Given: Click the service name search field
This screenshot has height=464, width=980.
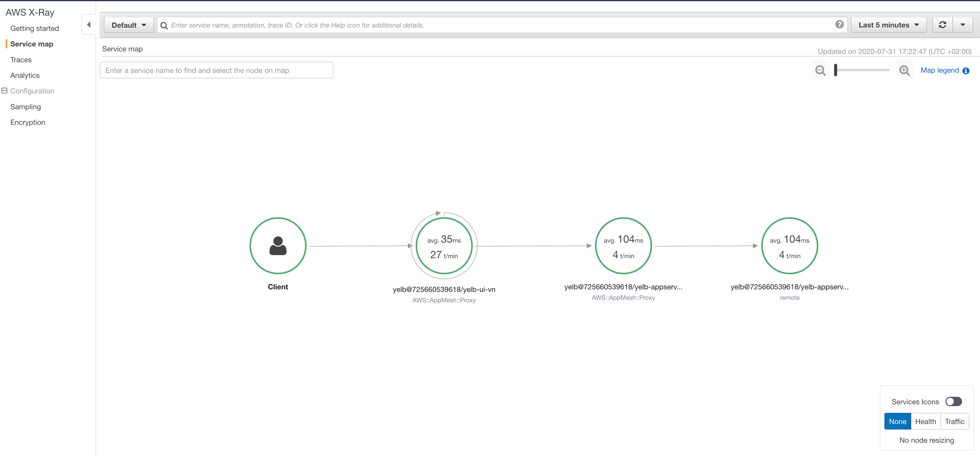Looking at the screenshot, I should pyautogui.click(x=216, y=70).
